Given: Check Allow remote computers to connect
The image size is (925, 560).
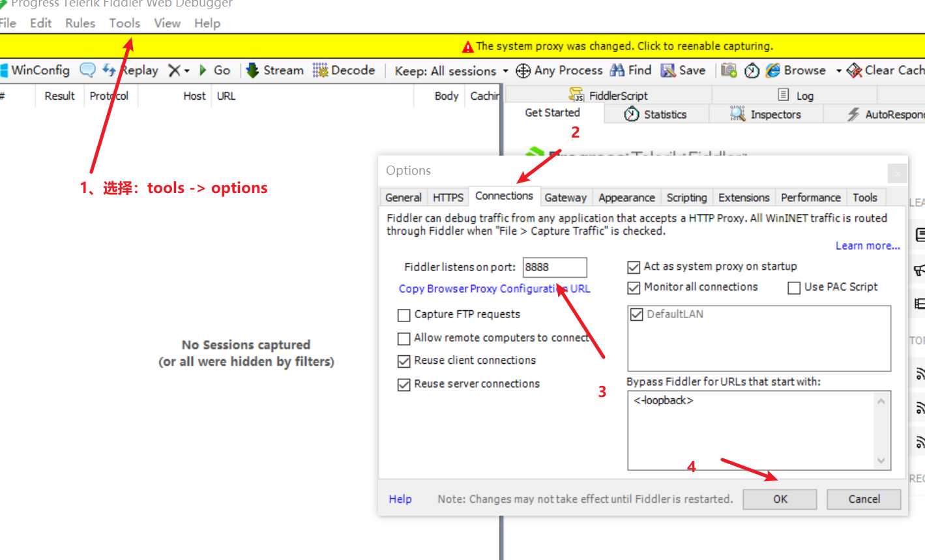Looking at the screenshot, I should [x=404, y=339].
